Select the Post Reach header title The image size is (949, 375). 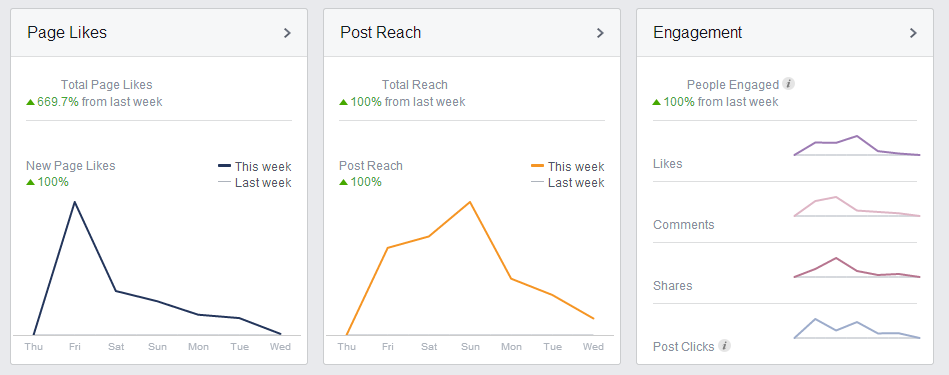point(381,33)
